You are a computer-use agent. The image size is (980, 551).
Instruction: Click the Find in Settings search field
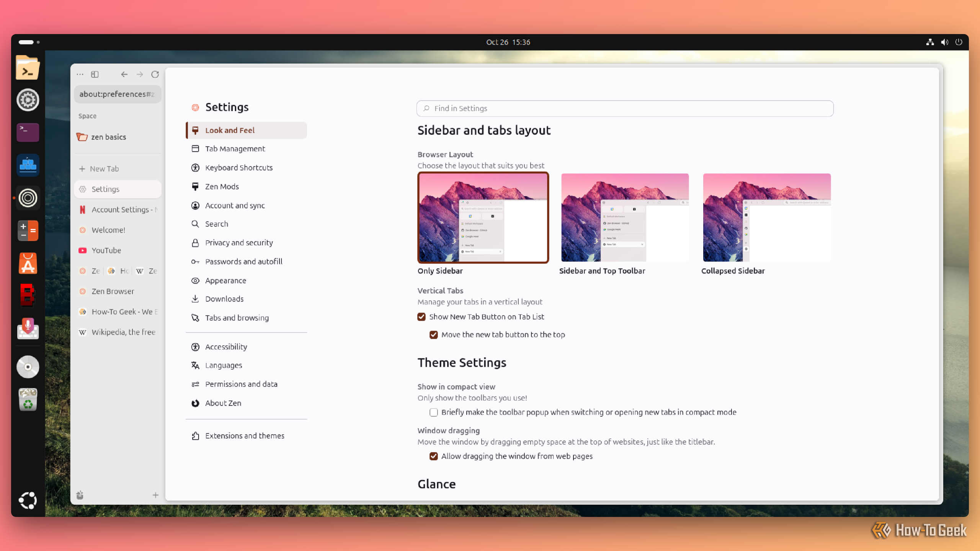point(625,108)
